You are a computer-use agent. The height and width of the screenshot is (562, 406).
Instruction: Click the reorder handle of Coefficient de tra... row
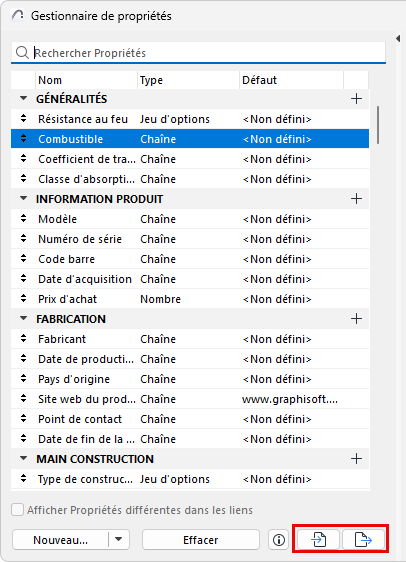click(24, 158)
